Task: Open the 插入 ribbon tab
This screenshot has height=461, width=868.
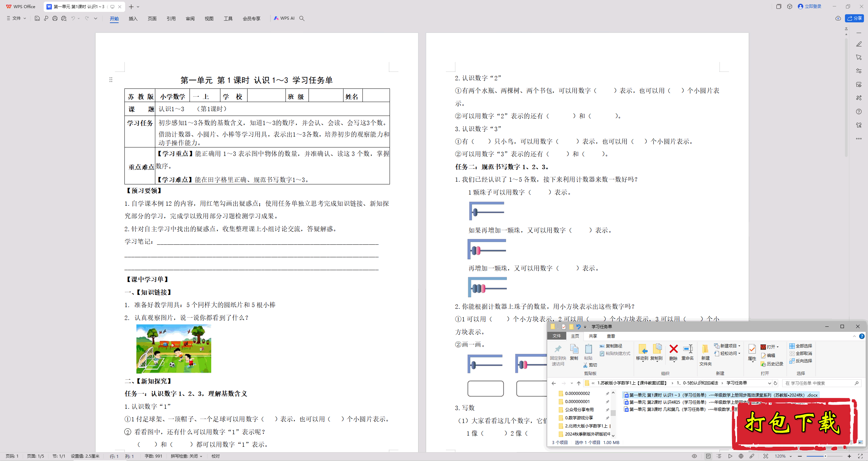Action: coord(133,19)
